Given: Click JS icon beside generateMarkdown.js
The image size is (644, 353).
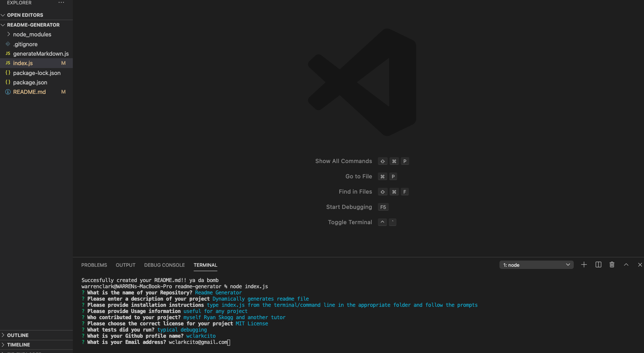Looking at the screenshot, I should 8,53.
